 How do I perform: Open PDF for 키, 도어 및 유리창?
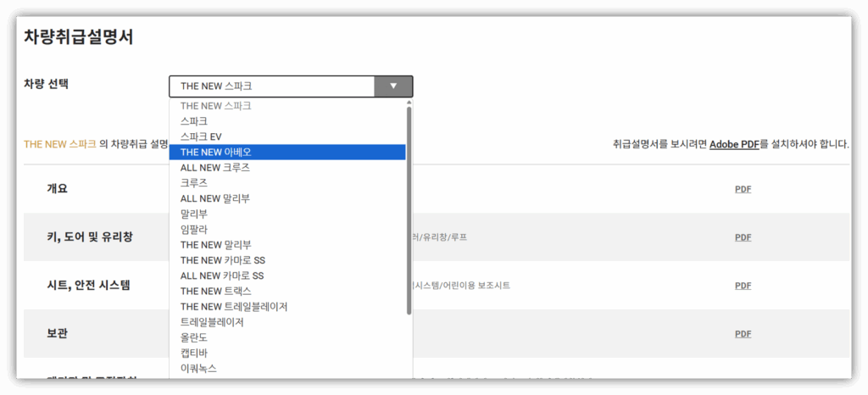pos(743,237)
